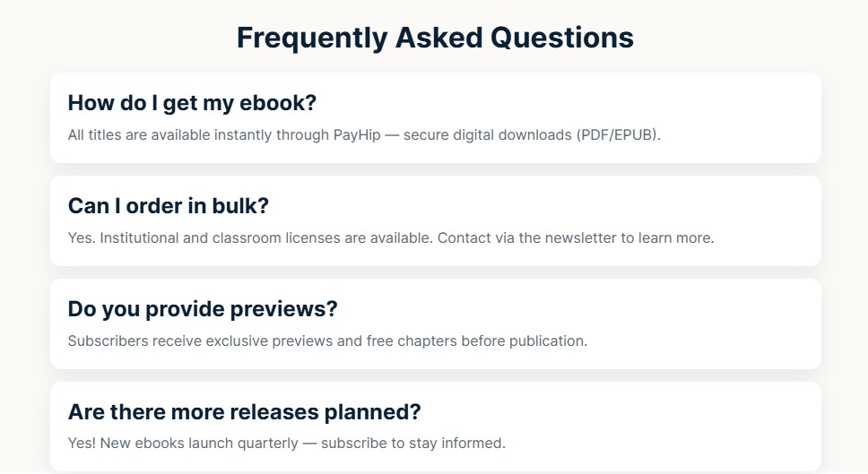The image size is (868, 474).
Task: Click the Frequently Asked Questions heading
Action: (435, 39)
